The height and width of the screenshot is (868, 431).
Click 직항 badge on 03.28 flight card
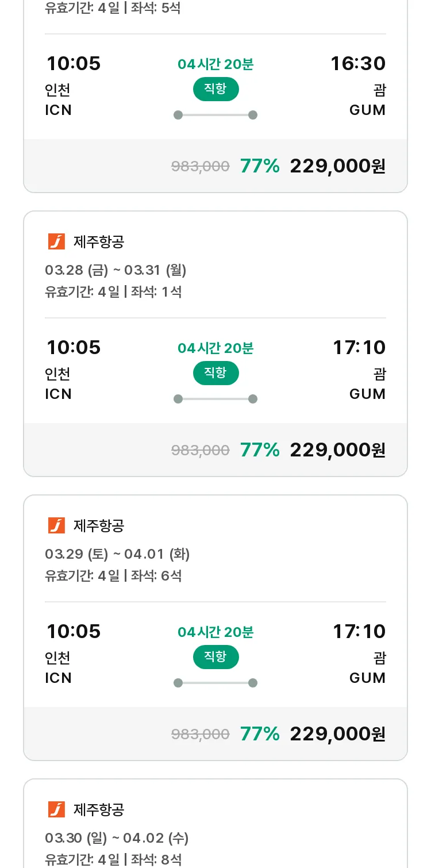[x=215, y=373]
